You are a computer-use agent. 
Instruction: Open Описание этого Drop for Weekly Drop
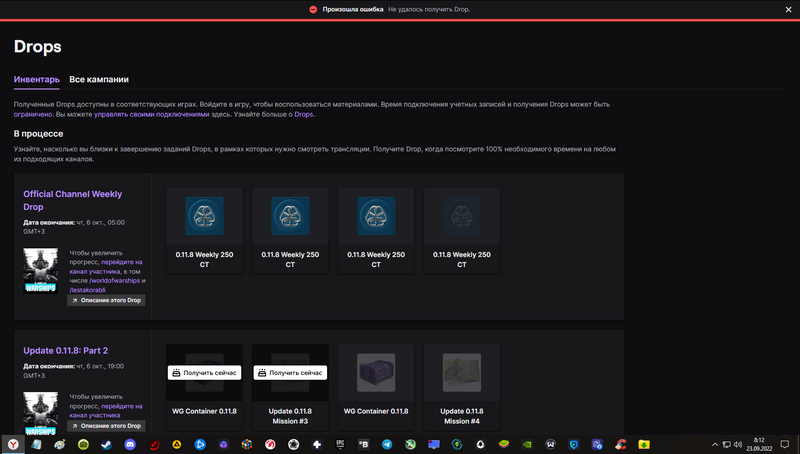point(106,300)
